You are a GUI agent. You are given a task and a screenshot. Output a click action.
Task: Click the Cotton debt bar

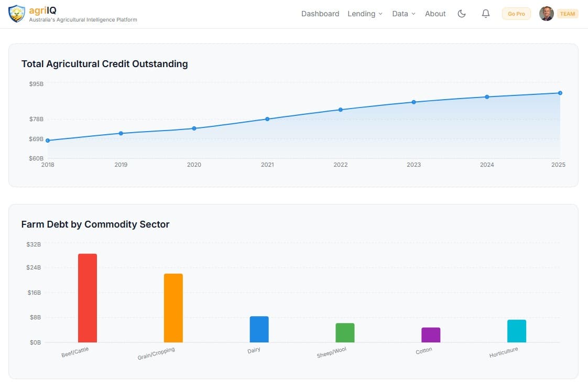[x=430, y=336]
